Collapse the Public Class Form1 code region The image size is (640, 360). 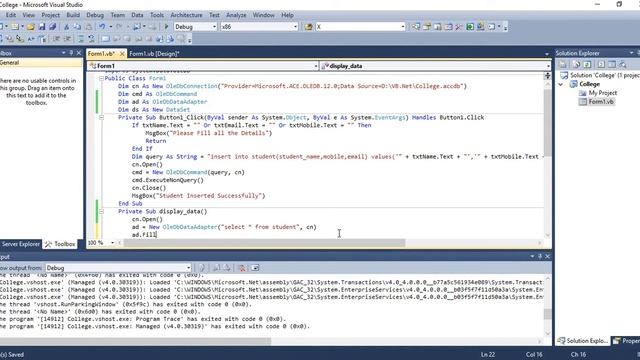[101, 78]
